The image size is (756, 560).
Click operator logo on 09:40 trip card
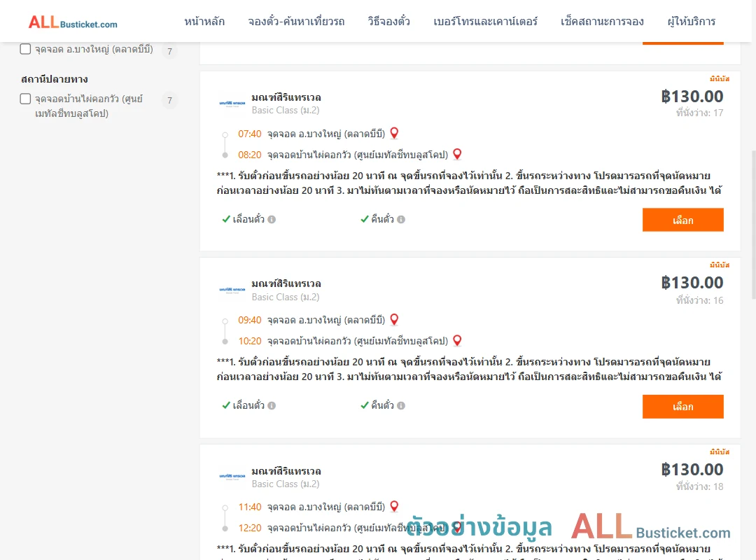pos(232,290)
